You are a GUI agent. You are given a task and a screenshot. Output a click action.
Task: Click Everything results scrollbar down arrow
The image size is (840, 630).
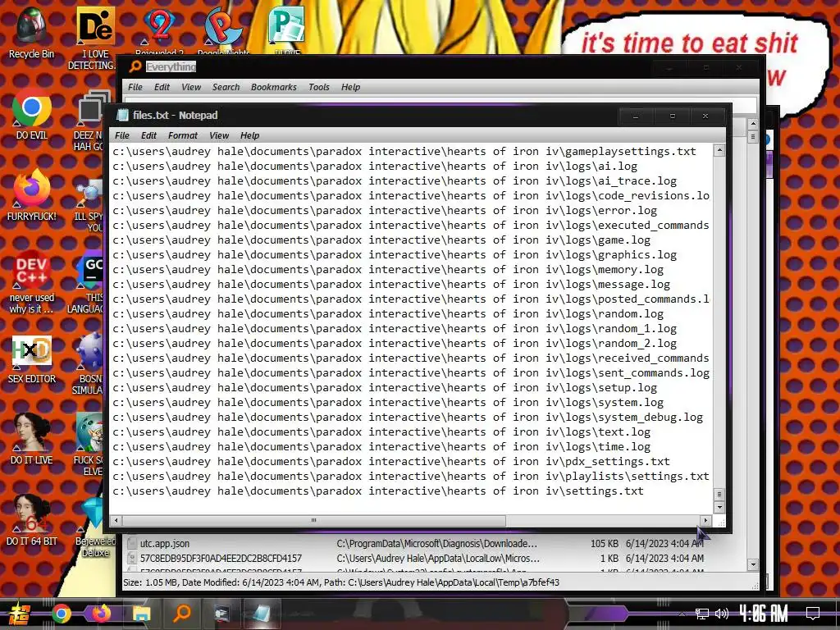[x=753, y=564]
